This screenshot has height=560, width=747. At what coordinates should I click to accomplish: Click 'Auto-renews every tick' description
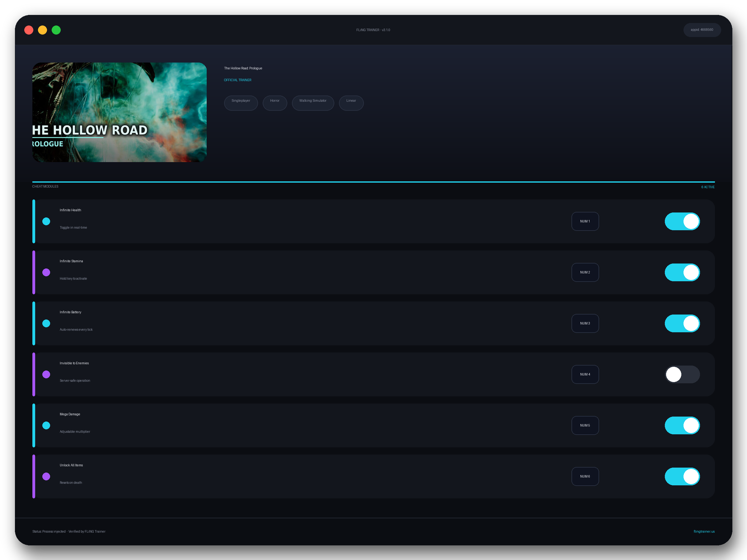tap(76, 329)
